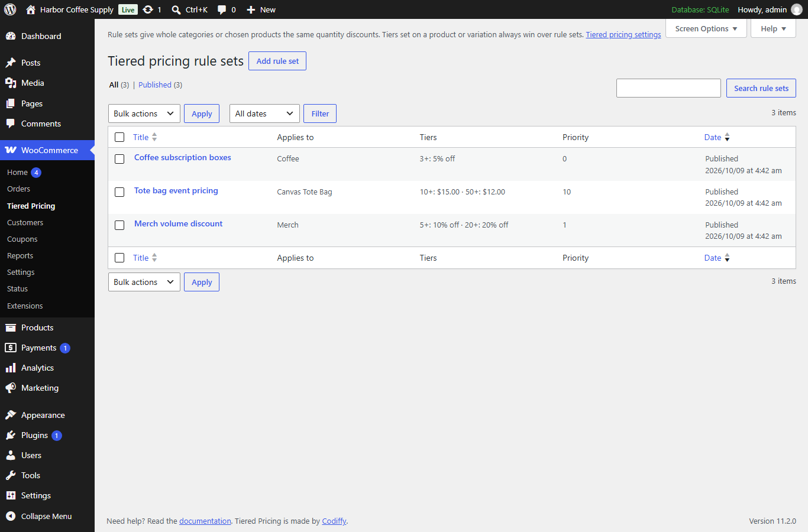Image resolution: width=808 pixels, height=532 pixels.
Task: Open the updates icon in admin bar
Action: coord(148,9)
